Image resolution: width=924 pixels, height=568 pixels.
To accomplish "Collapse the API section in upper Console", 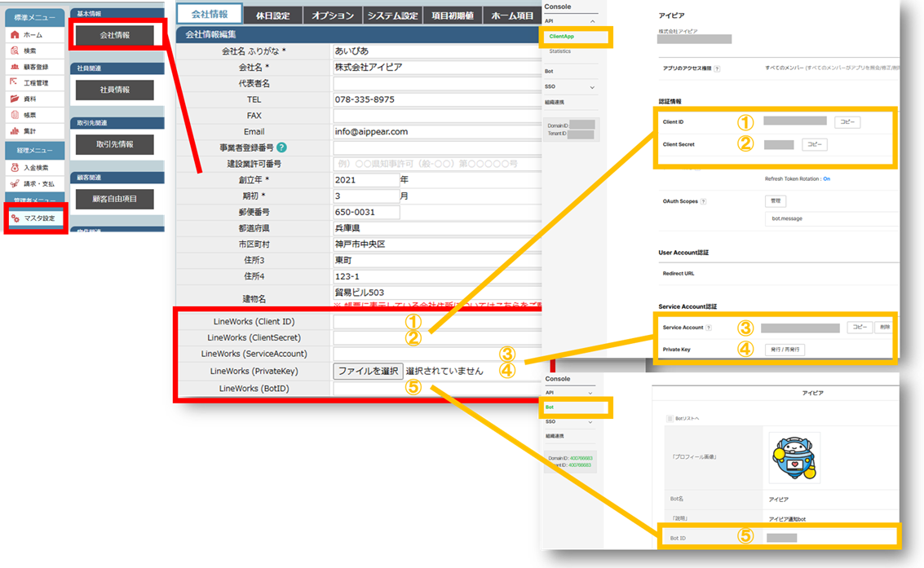I will (x=592, y=20).
